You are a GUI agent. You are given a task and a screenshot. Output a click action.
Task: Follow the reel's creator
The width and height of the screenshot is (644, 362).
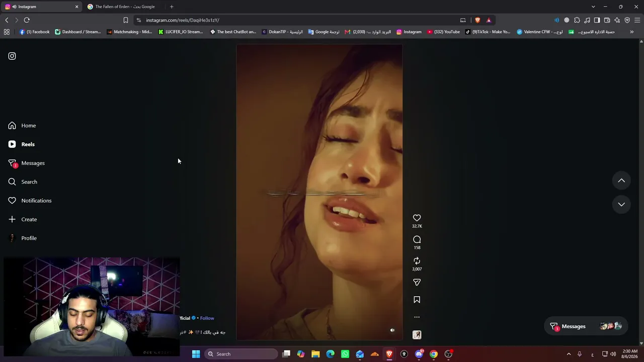click(207, 318)
